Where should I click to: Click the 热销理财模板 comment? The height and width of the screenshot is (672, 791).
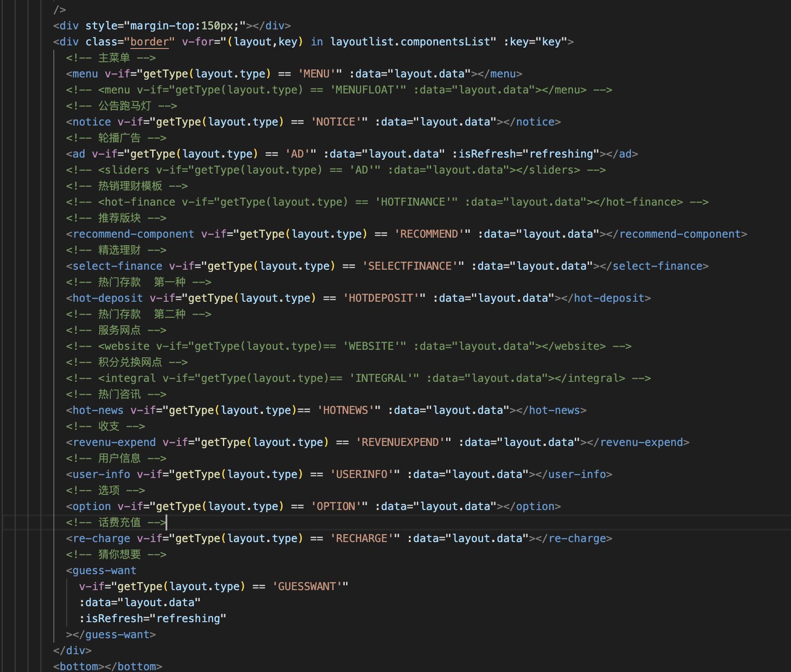(127, 186)
